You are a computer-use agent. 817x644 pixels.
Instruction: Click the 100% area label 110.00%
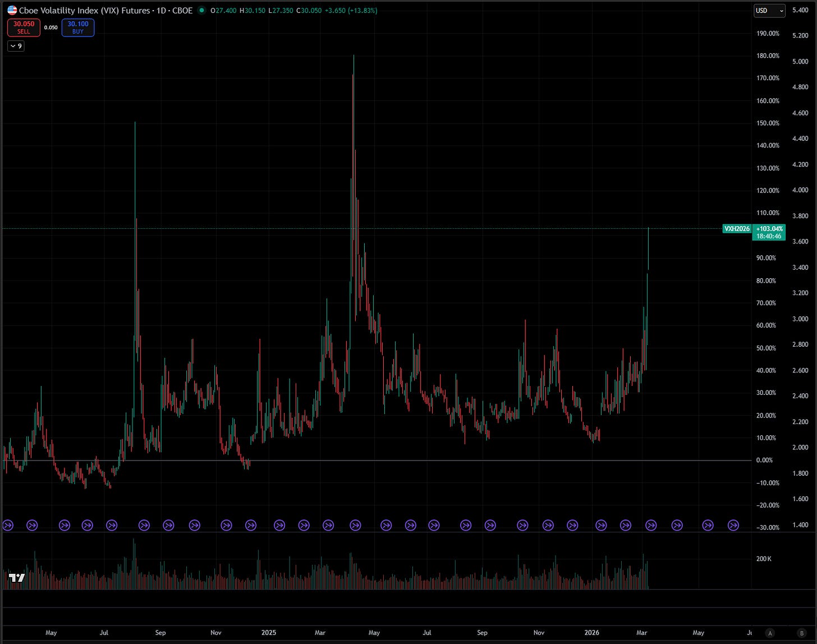(x=768, y=213)
